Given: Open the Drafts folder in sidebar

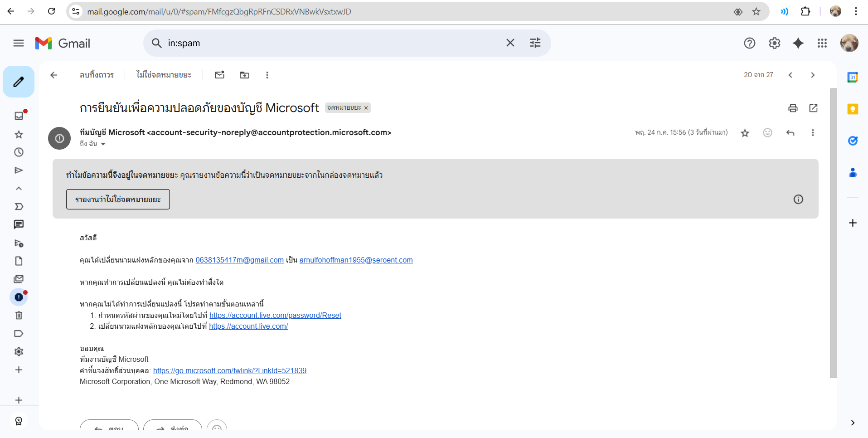Looking at the screenshot, I should click(19, 261).
